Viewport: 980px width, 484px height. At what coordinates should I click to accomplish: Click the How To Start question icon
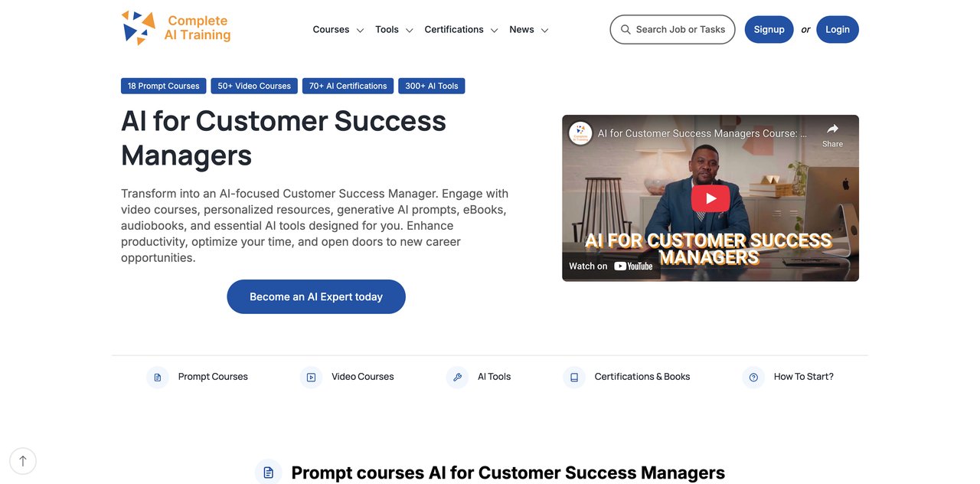click(753, 378)
